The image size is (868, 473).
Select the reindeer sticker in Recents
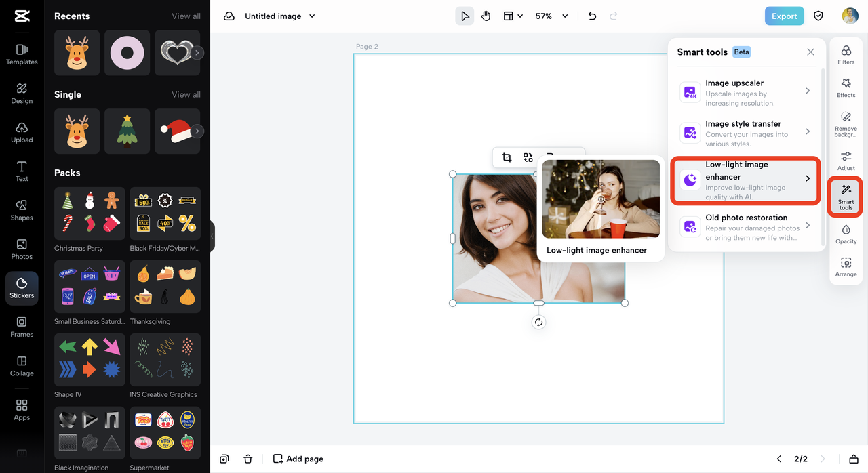(77, 53)
